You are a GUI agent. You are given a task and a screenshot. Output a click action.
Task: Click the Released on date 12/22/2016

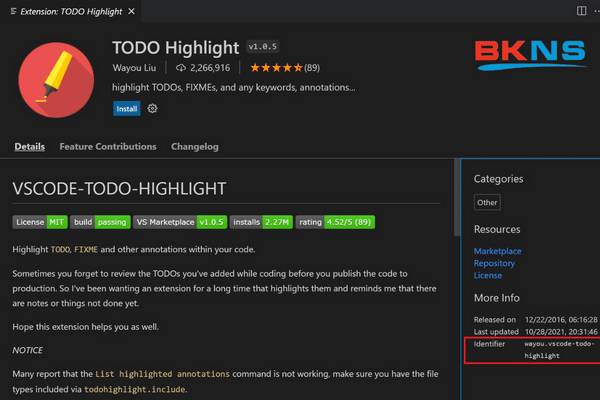pyautogui.click(x=561, y=320)
